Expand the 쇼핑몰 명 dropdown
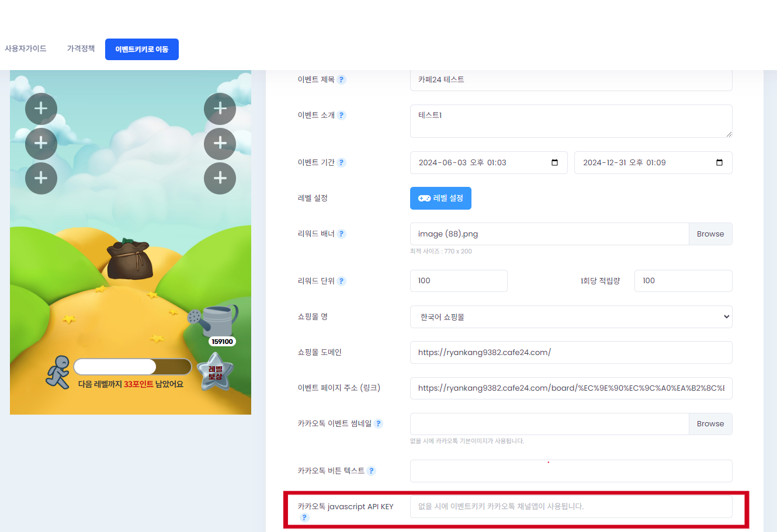 click(x=571, y=317)
